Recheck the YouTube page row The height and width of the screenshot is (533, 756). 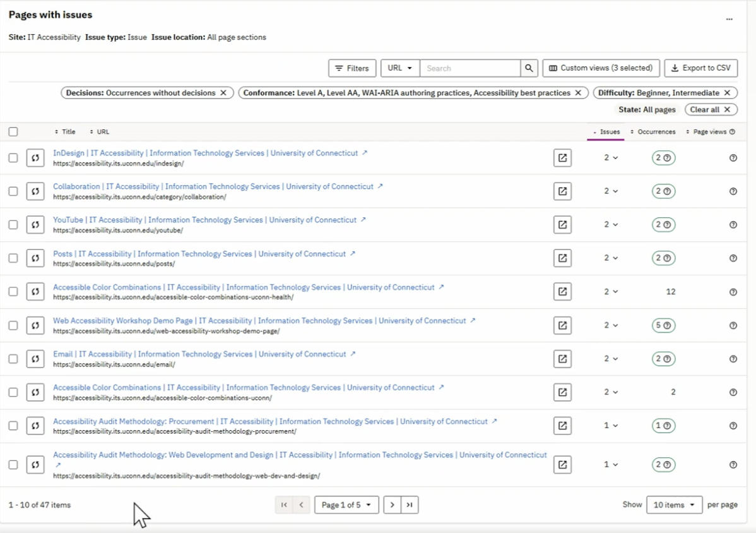coord(35,224)
